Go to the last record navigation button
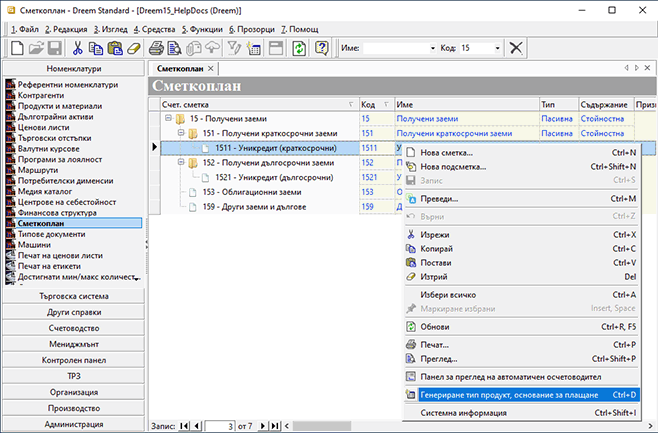This screenshot has width=658, height=433. pyautogui.click(x=274, y=426)
